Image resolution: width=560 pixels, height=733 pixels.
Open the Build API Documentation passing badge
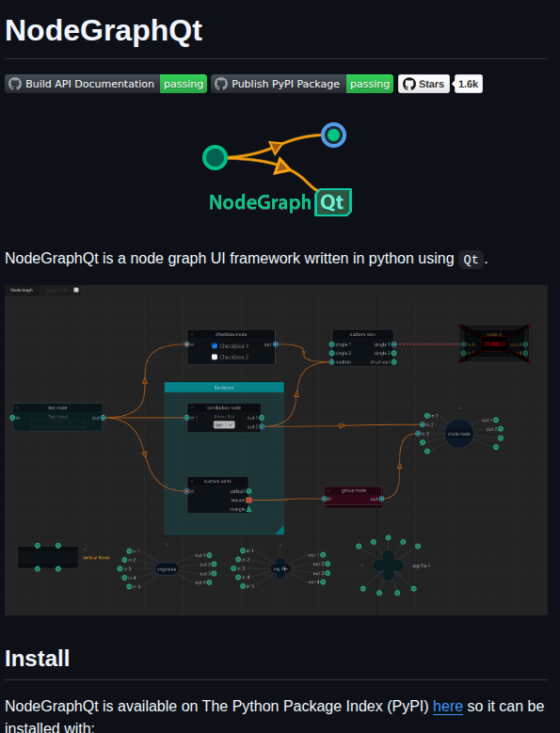pos(105,84)
